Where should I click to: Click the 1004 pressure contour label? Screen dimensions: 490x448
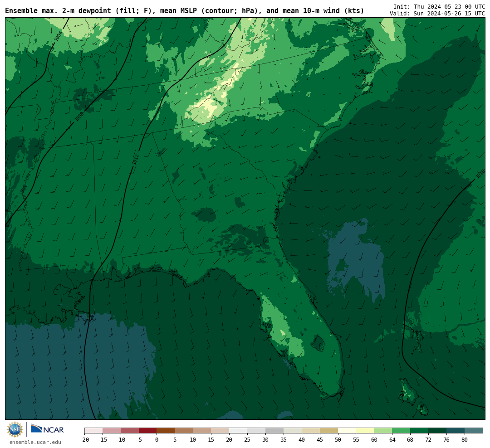[x=58, y=36]
